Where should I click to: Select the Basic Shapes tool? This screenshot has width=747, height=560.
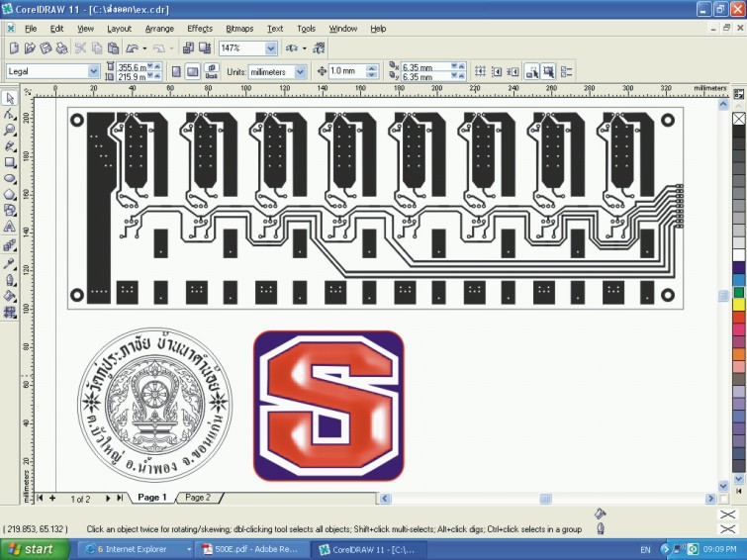click(10, 210)
